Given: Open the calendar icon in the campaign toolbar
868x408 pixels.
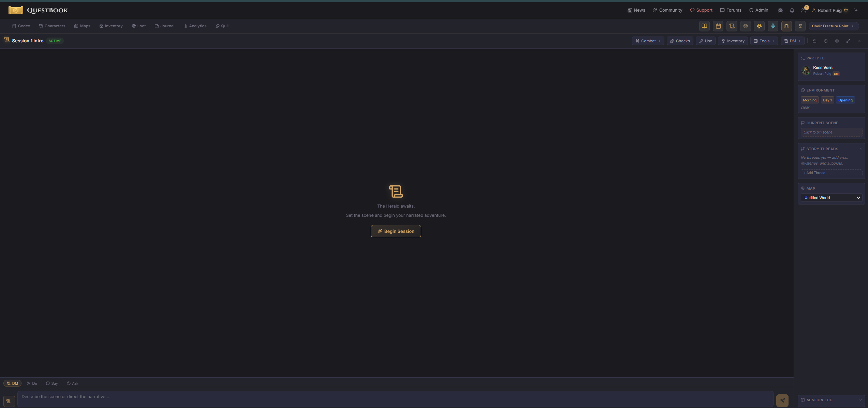Looking at the screenshot, I should click(718, 26).
